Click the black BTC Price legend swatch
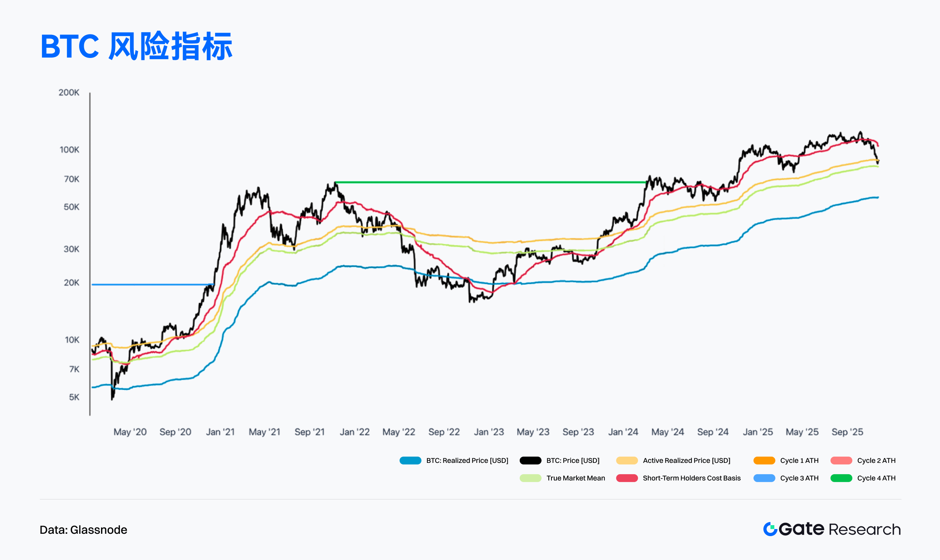Viewport: 940px width, 560px height. (530, 461)
